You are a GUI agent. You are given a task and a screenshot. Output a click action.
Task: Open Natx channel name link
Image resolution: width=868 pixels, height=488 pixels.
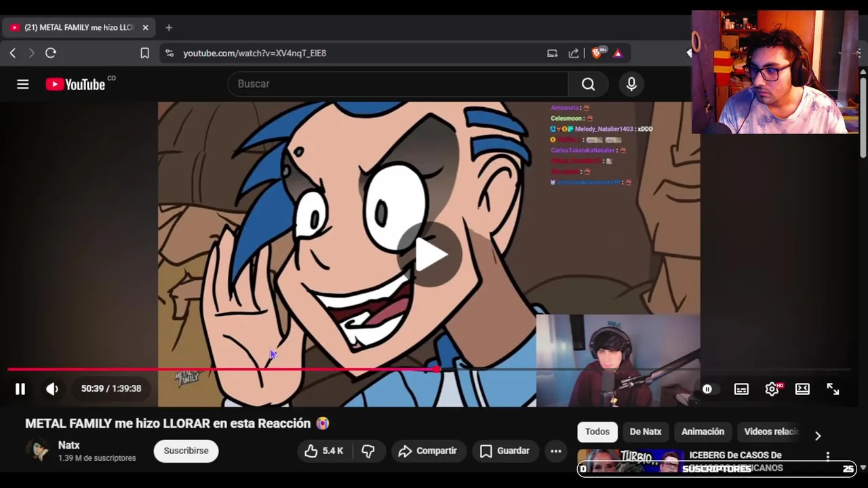pyautogui.click(x=69, y=445)
